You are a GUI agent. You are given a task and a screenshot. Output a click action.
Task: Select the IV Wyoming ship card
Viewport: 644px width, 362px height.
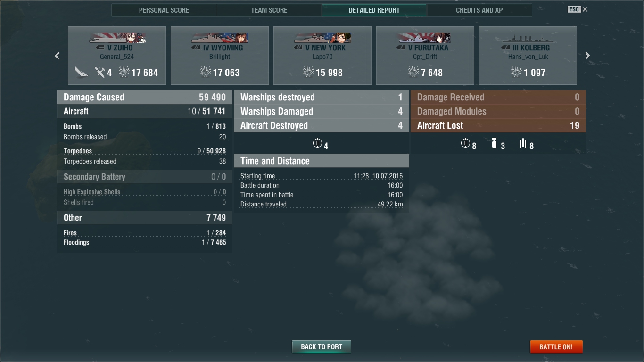[x=220, y=56]
